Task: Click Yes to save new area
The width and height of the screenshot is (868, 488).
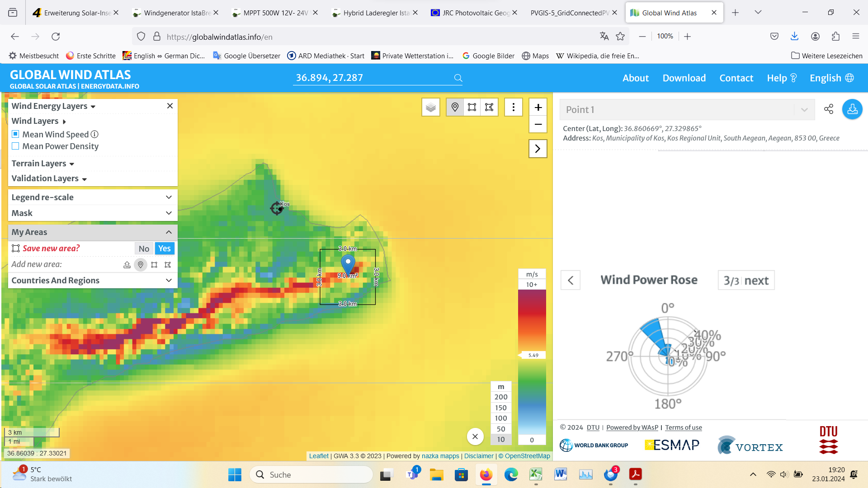Action: click(164, 249)
